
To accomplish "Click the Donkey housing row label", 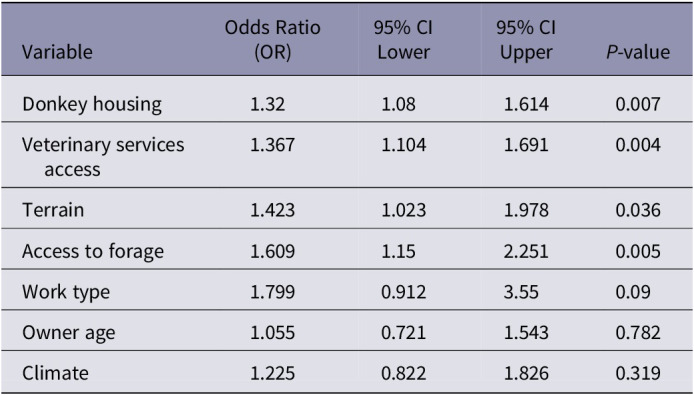I will 92,105.
